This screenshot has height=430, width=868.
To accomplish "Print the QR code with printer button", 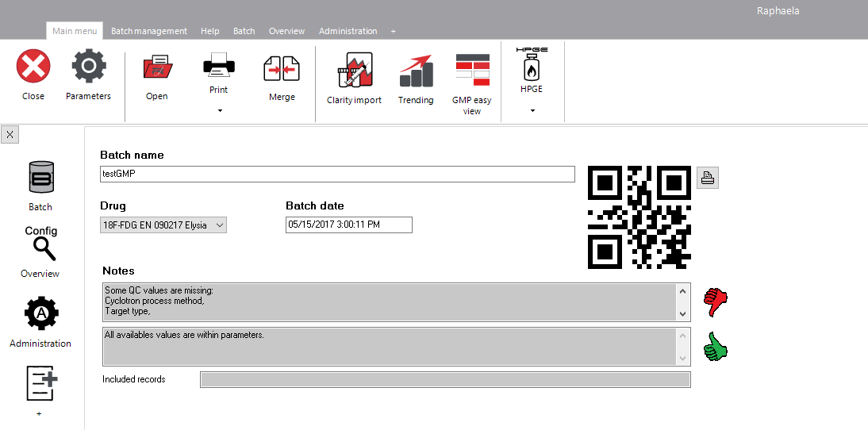I will (708, 178).
